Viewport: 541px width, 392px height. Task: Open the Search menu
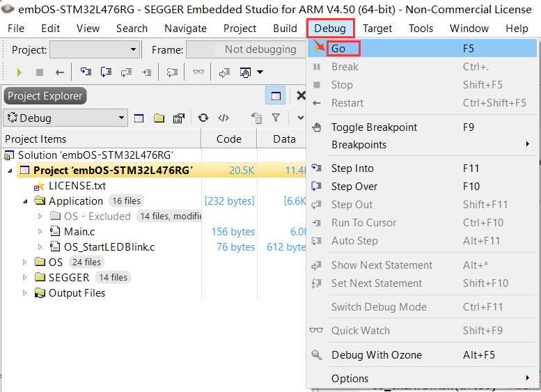[x=132, y=29]
